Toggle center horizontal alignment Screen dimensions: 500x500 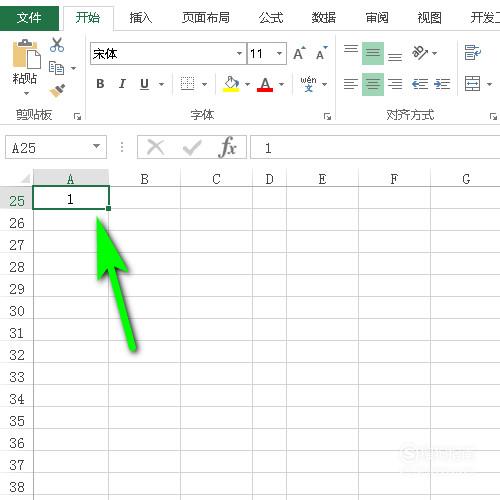click(373, 84)
